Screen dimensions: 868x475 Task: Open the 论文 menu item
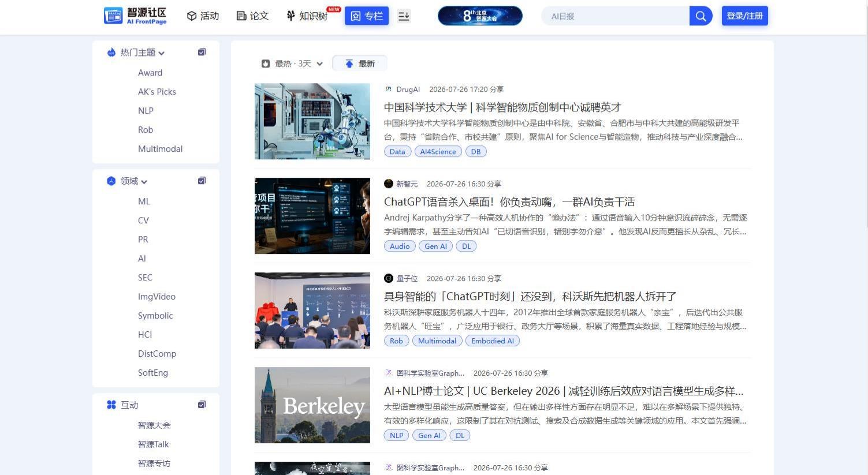pyautogui.click(x=252, y=16)
